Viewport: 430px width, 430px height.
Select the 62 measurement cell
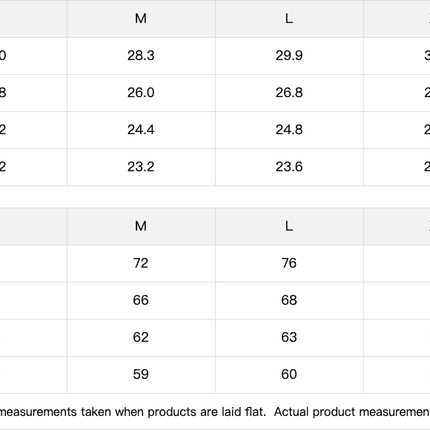141,337
